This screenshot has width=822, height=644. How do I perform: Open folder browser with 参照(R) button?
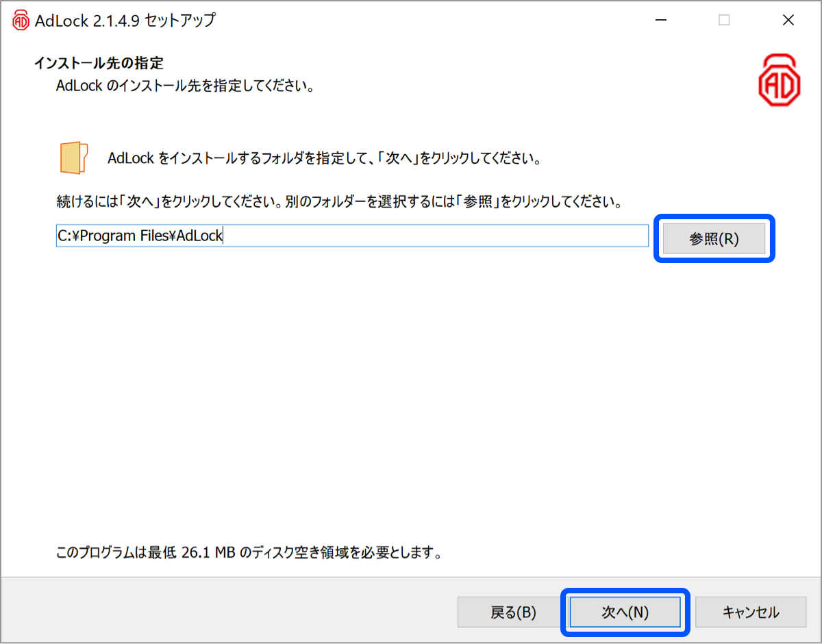pyautogui.click(x=714, y=239)
